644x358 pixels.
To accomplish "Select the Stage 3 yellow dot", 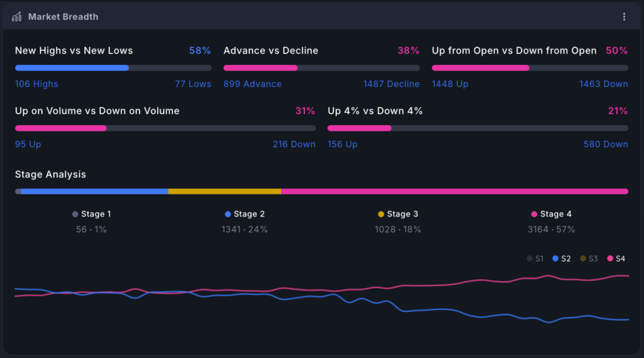I will [380, 214].
